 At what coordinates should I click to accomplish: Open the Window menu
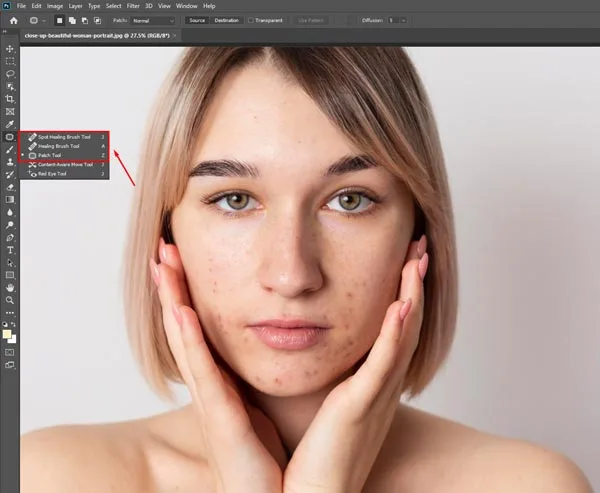(x=187, y=6)
